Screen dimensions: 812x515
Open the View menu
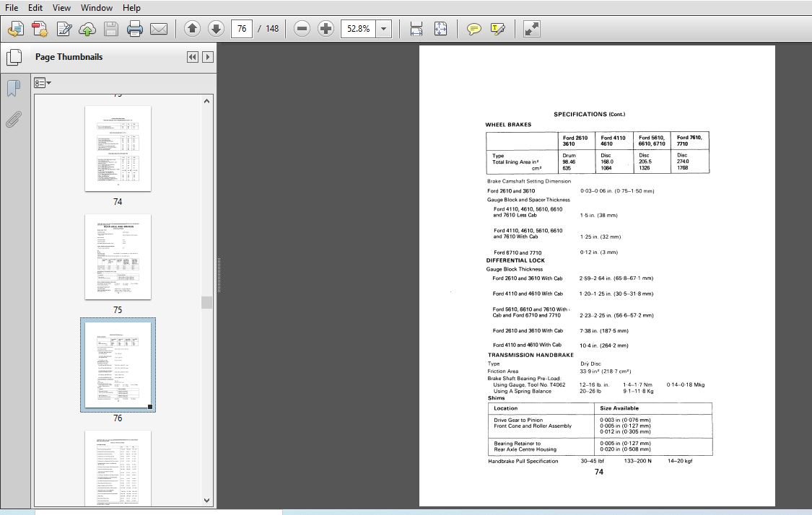pyautogui.click(x=61, y=8)
